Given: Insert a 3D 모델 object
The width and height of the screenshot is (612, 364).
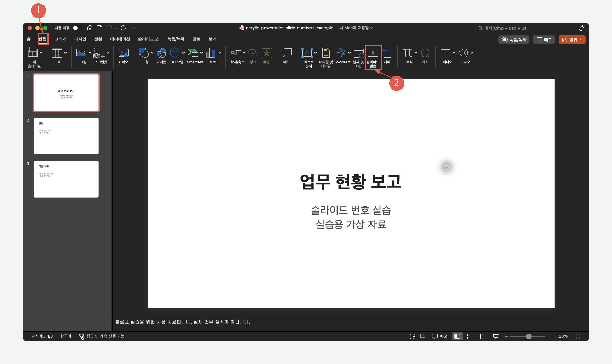Looking at the screenshot, I should [x=175, y=53].
